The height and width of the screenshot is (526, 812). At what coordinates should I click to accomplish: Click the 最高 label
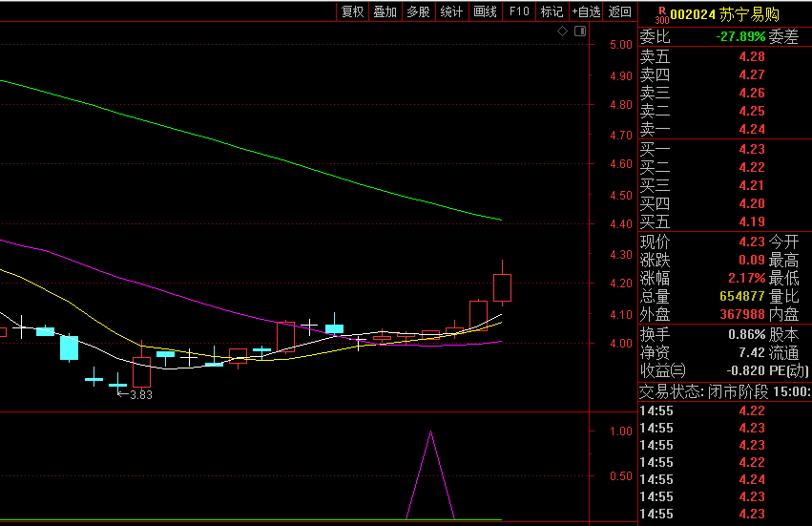pos(783,261)
